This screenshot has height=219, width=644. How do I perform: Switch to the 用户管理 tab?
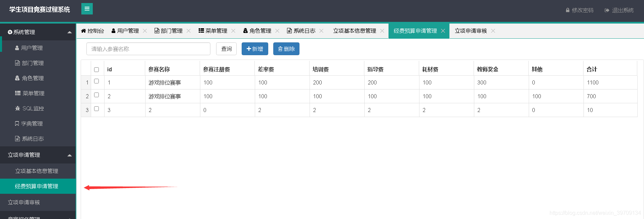tap(125, 31)
